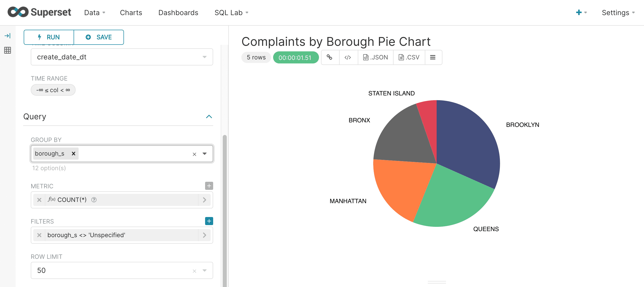Open the Settings menu
Image resolution: width=644 pixels, height=287 pixels.
[618, 13]
